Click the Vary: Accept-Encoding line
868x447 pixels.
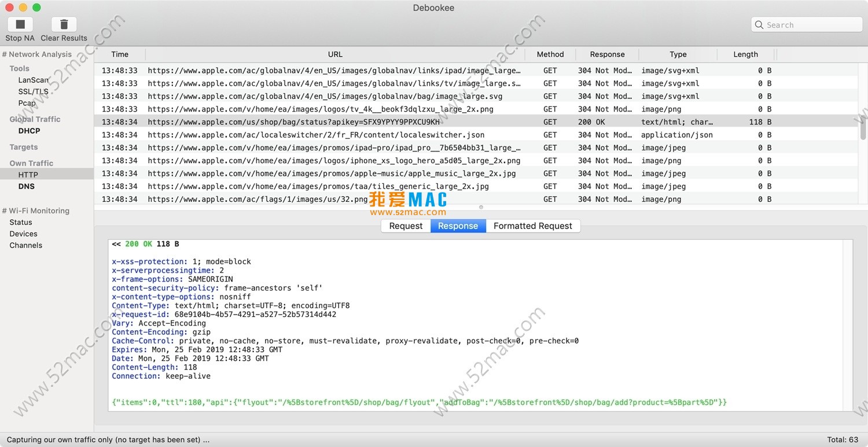(159, 323)
